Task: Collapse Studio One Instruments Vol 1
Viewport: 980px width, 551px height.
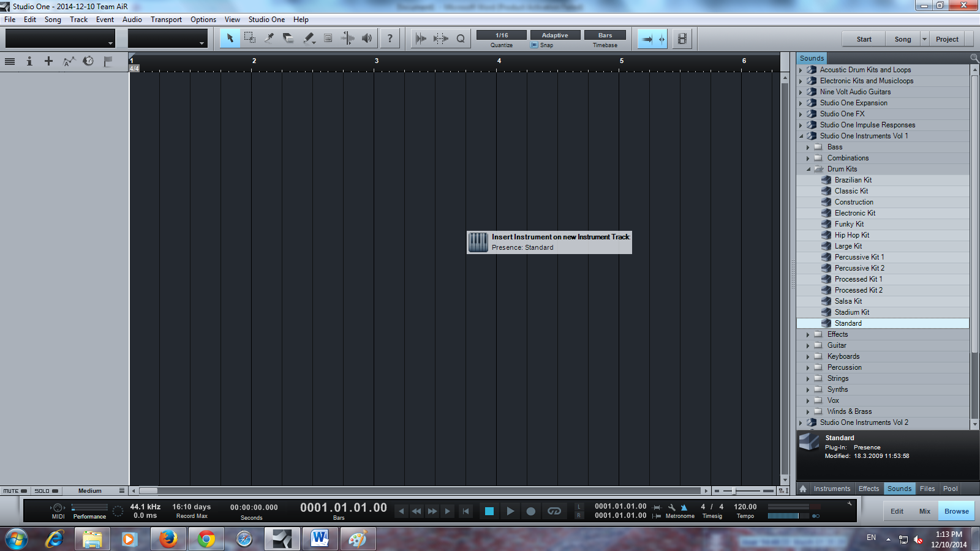Action: pos(801,136)
